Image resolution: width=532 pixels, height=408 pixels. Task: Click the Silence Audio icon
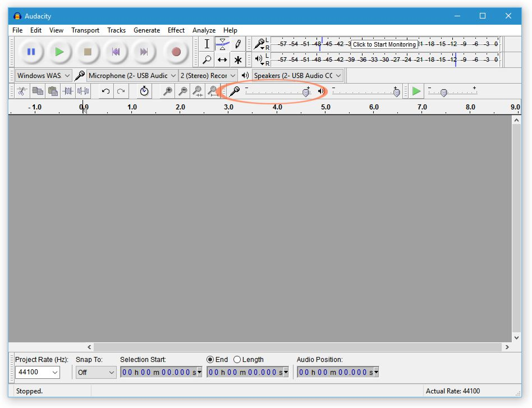tap(83, 91)
